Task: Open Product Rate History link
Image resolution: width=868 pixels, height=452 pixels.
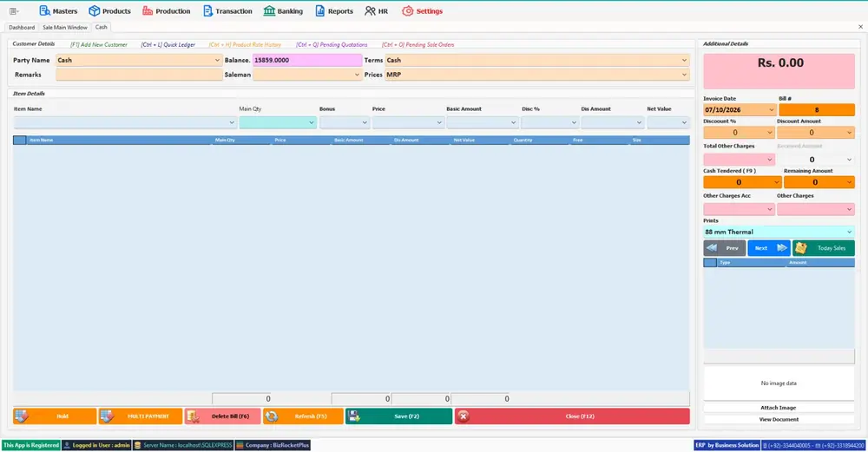Action: point(245,45)
